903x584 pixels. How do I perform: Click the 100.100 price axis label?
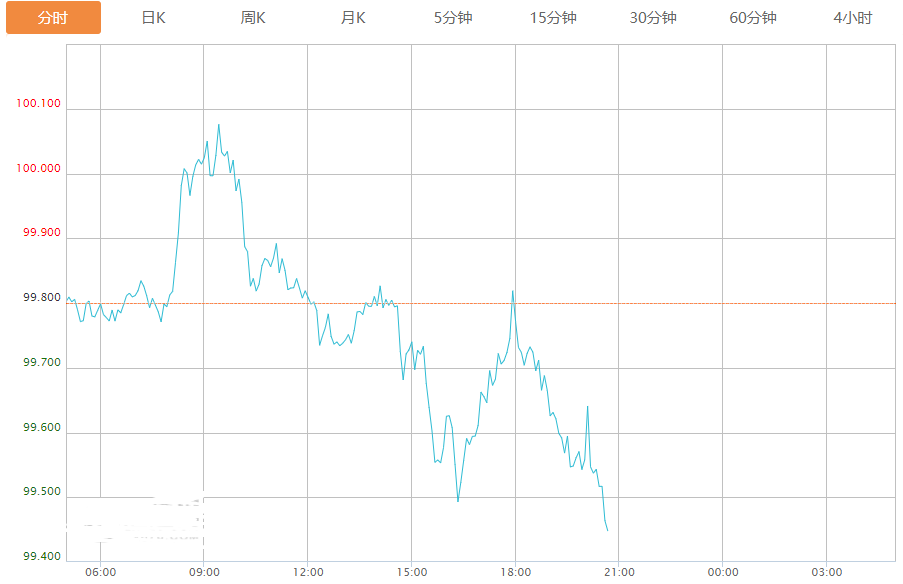click(38, 104)
